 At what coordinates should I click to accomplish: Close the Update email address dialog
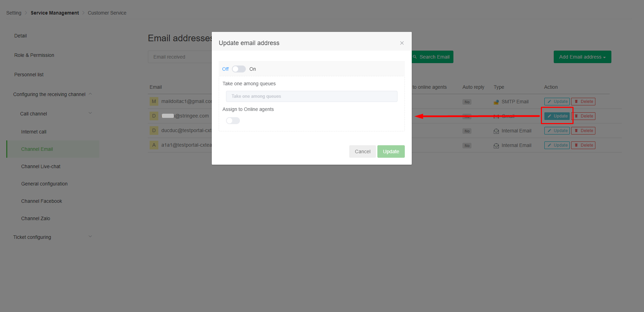[402, 43]
